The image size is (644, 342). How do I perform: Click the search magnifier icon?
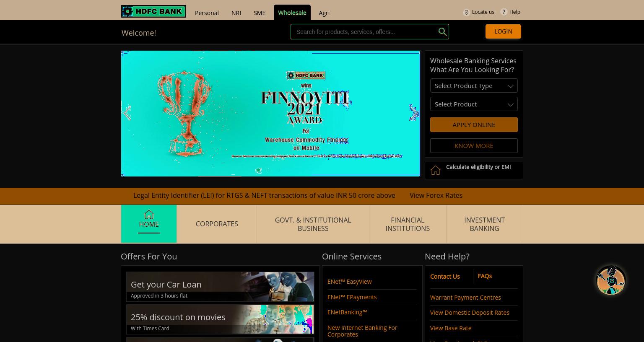[x=442, y=32]
